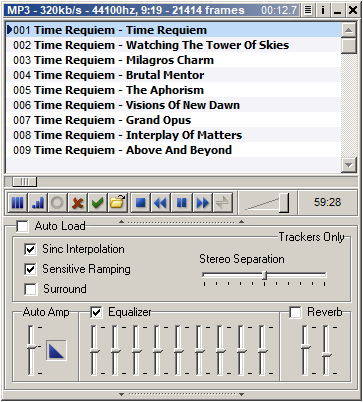Image resolution: width=363 pixels, height=402 pixels.
Task: Pause playback with the pause button
Action: click(x=182, y=203)
